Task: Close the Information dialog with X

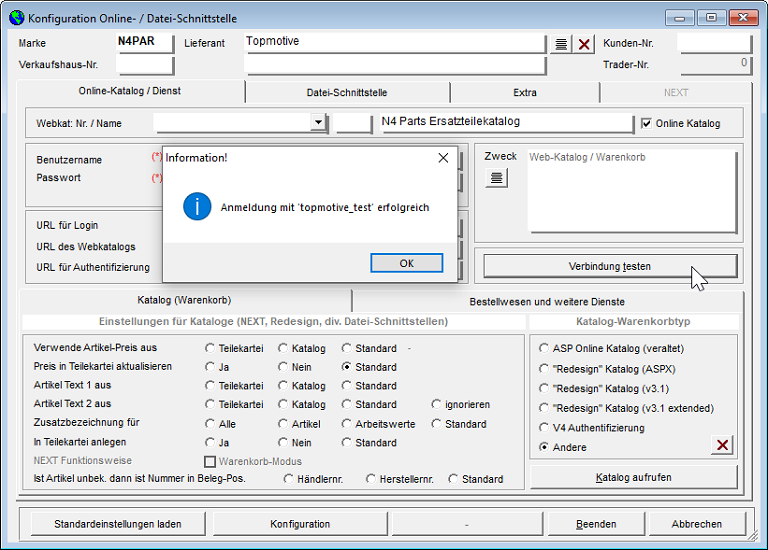Action: click(x=443, y=158)
